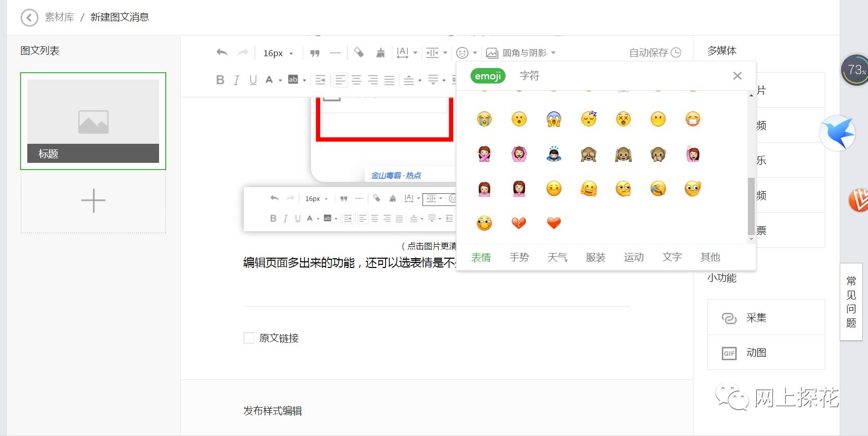868x436 pixels.
Task: Open the emoji dropdown arrow
Action: [x=475, y=53]
